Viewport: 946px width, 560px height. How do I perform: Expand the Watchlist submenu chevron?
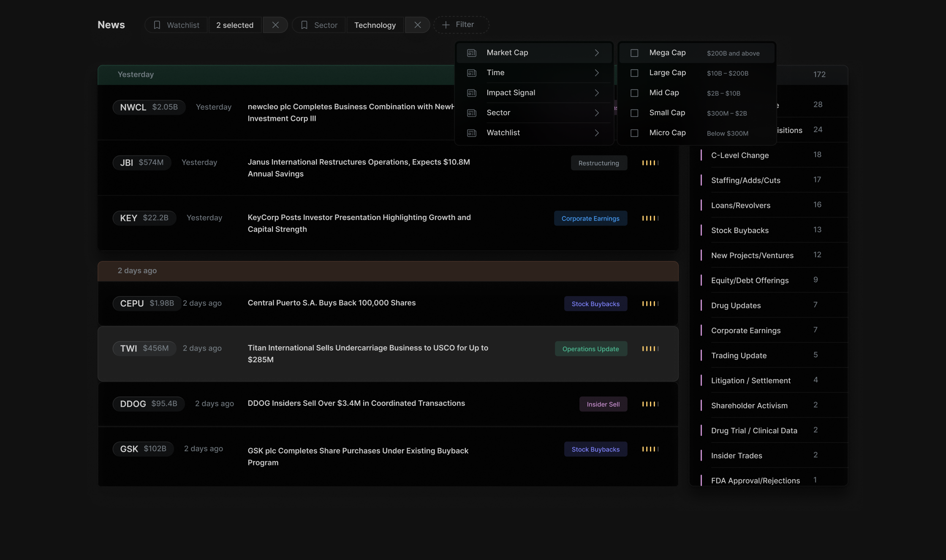click(x=597, y=133)
